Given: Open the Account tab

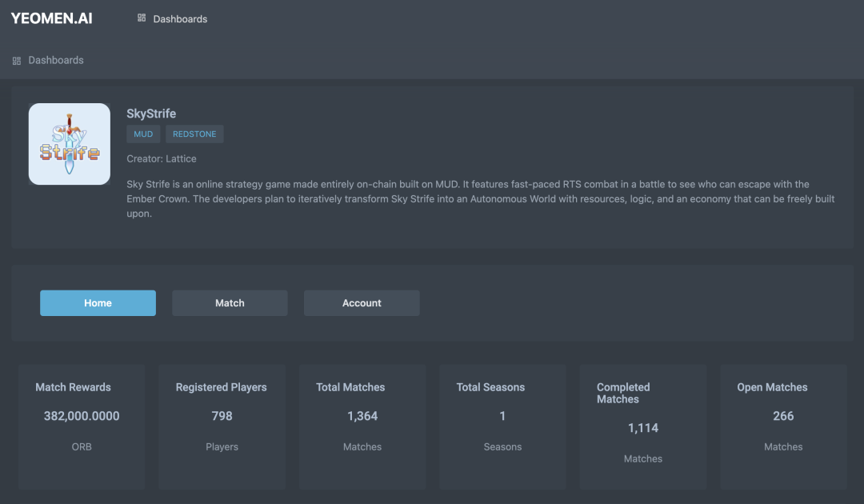Looking at the screenshot, I should (x=362, y=303).
